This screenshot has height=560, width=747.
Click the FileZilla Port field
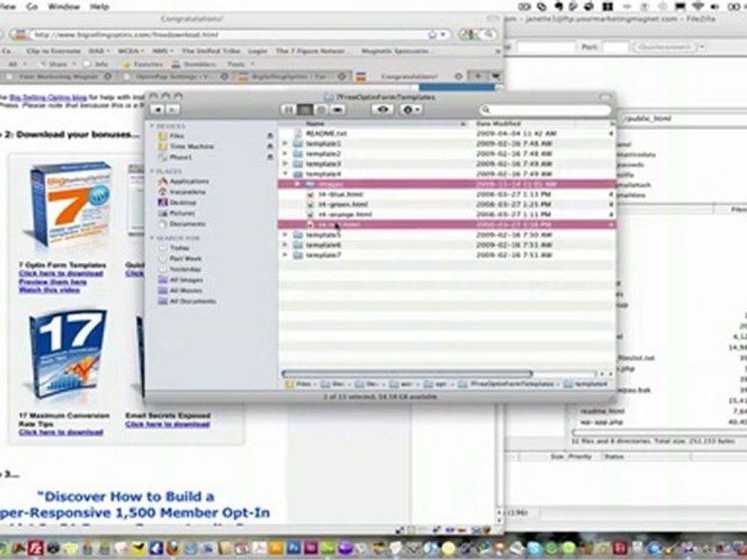tap(616, 47)
